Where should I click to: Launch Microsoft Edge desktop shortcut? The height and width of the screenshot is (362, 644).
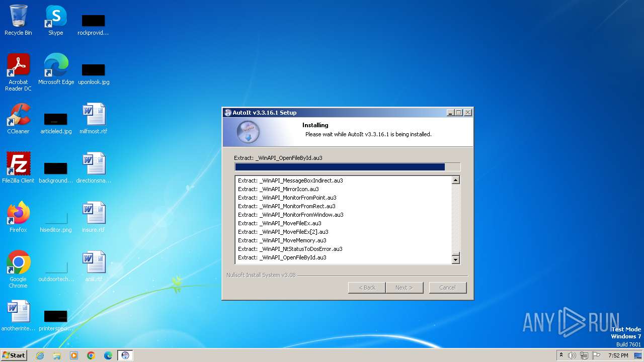click(56, 69)
